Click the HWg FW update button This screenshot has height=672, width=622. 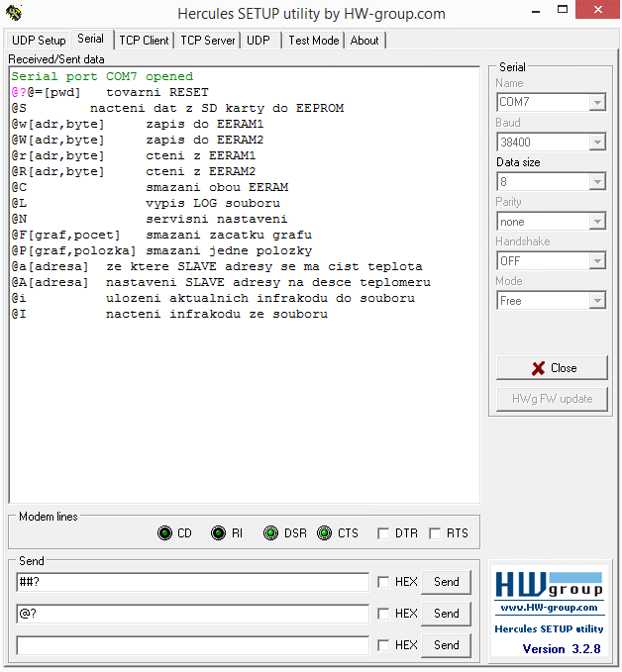pyautogui.click(x=552, y=399)
